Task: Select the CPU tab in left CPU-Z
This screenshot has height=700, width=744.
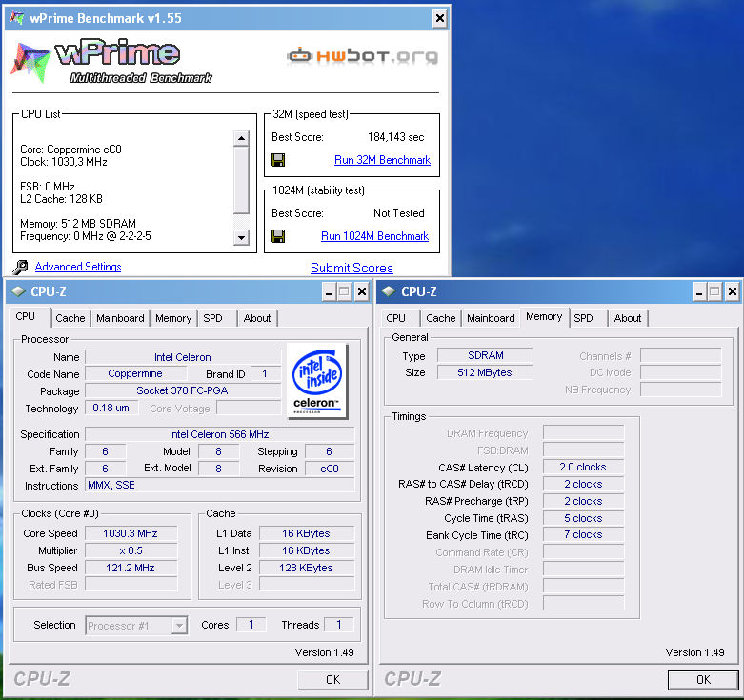Action: coord(26,317)
